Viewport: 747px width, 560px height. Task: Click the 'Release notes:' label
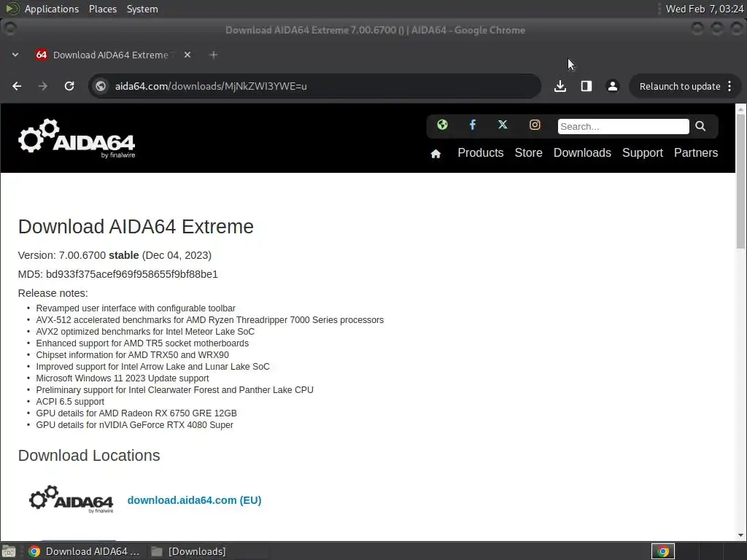[x=53, y=293]
